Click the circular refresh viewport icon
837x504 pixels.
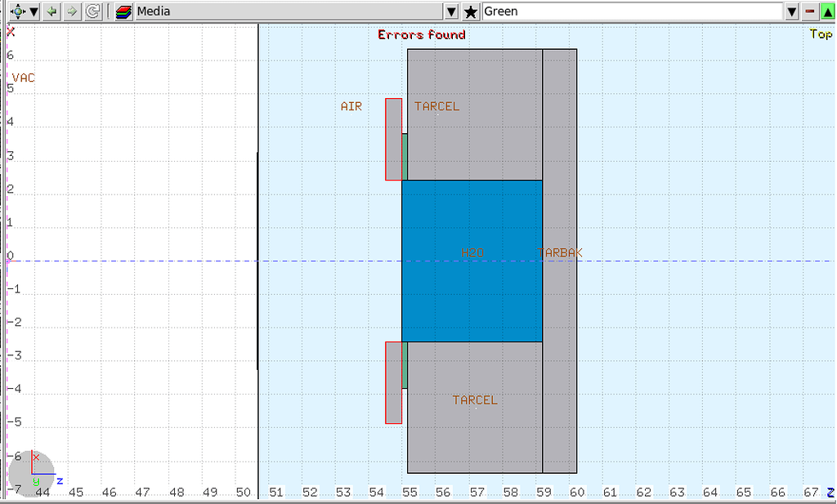(93, 11)
